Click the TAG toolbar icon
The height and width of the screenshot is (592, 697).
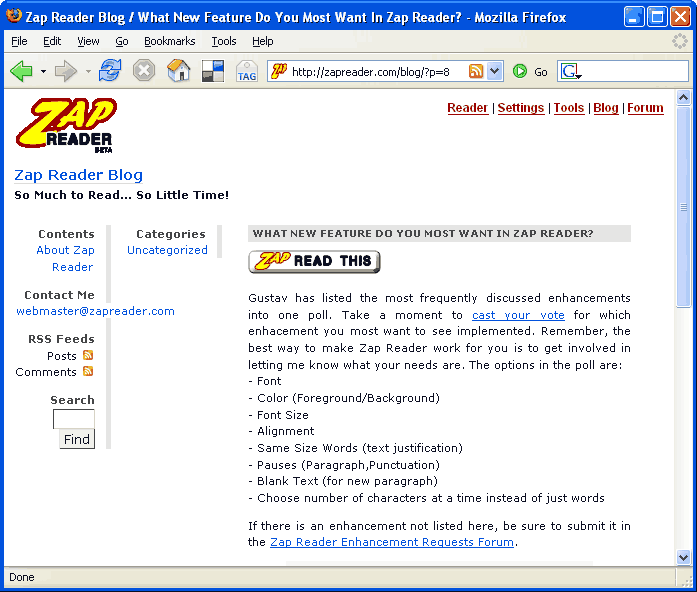coord(247,72)
